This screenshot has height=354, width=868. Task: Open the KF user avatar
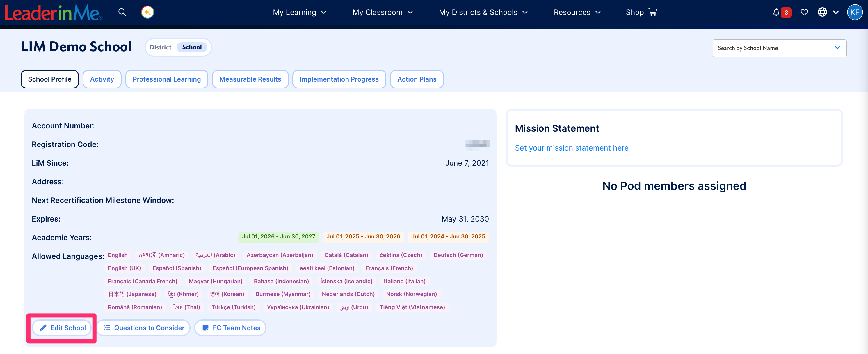[855, 13]
